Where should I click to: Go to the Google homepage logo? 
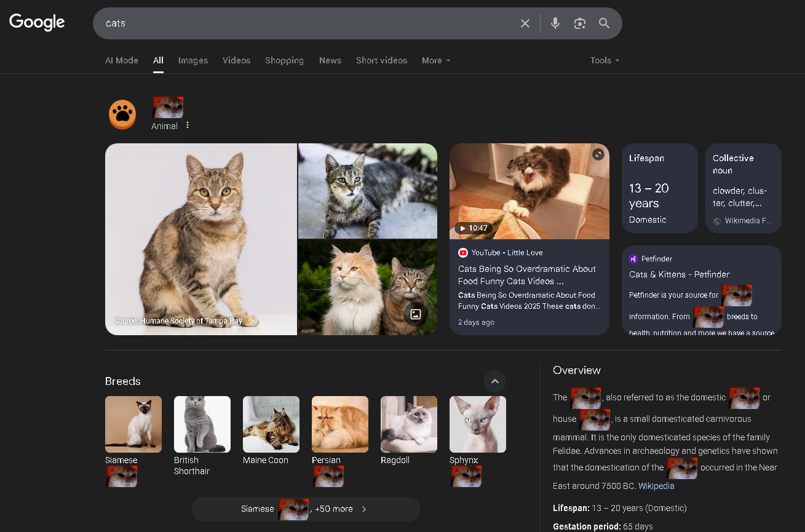37,23
